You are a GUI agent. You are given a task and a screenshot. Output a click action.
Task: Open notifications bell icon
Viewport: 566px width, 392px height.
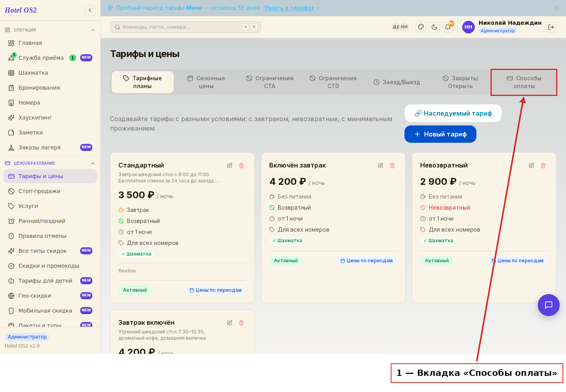coord(448,27)
